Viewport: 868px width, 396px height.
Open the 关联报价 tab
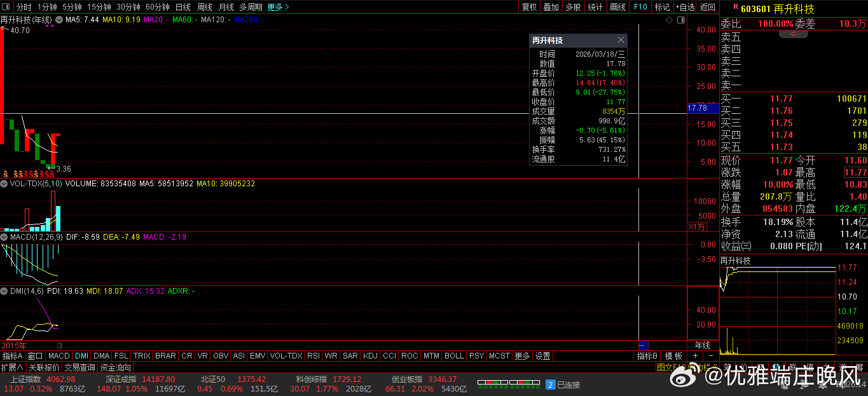coord(44,367)
